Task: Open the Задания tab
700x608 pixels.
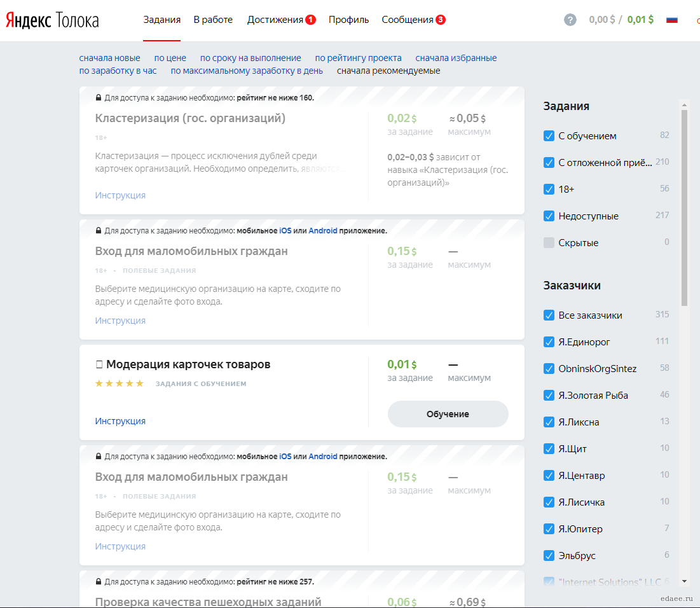Action: tap(161, 20)
